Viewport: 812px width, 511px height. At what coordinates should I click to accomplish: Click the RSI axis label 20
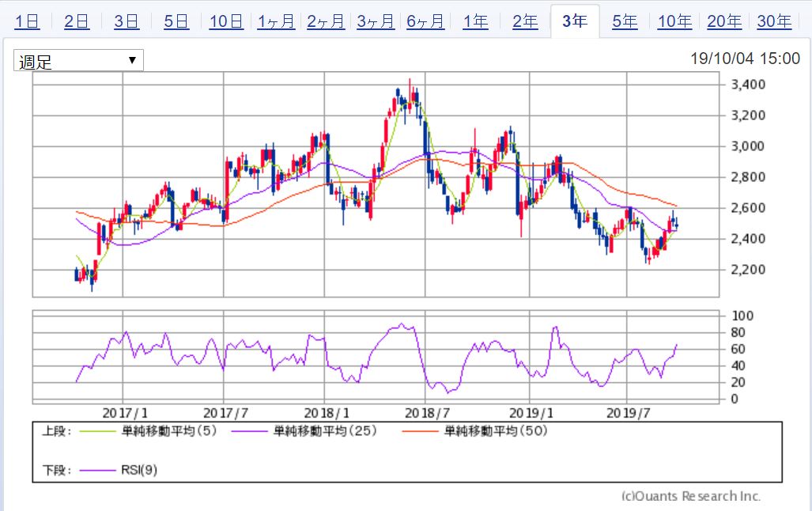738,383
